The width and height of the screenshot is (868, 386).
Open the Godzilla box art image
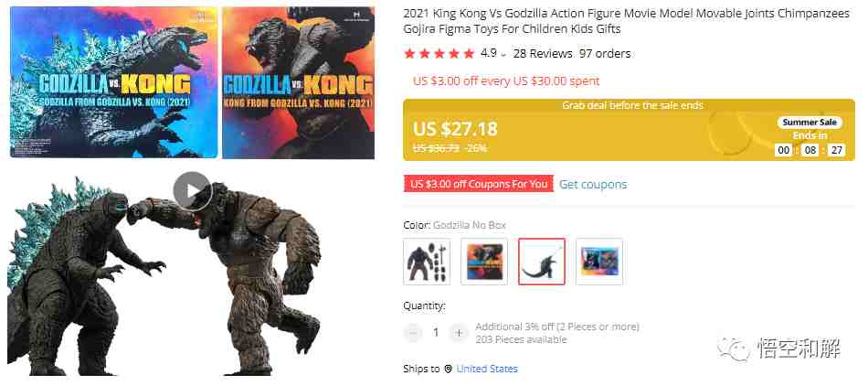click(114, 82)
